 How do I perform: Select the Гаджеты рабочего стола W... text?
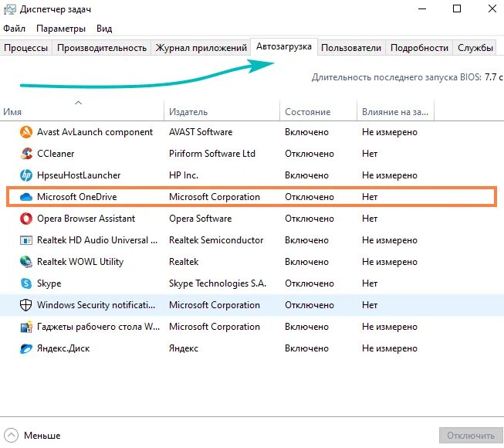(98, 327)
